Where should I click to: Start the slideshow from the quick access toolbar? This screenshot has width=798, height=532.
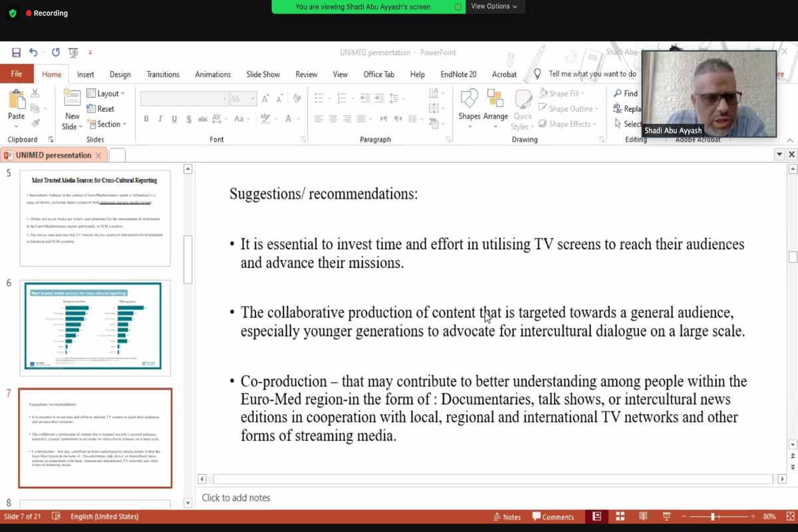click(x=73, y=52)
